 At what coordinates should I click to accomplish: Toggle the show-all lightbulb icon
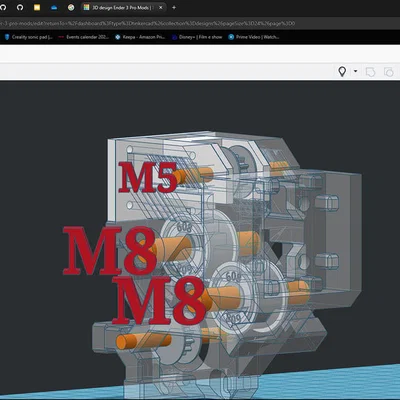(342, 71)
